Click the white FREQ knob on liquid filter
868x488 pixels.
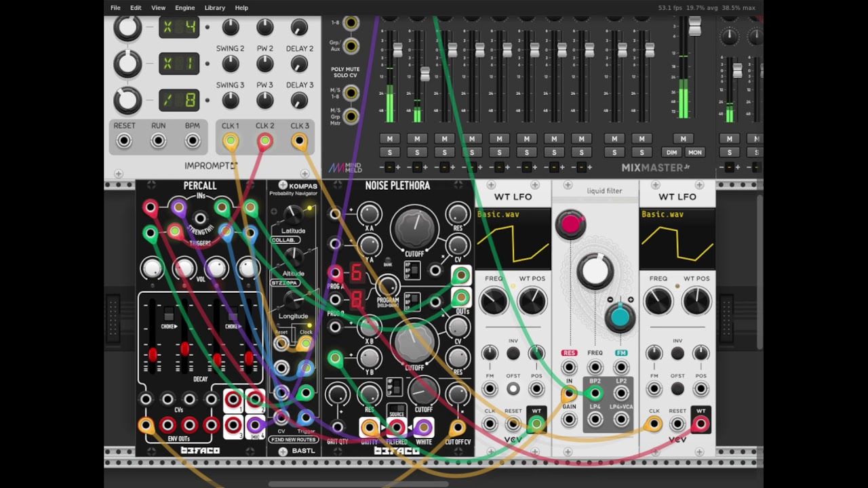(x=595, y=270)
